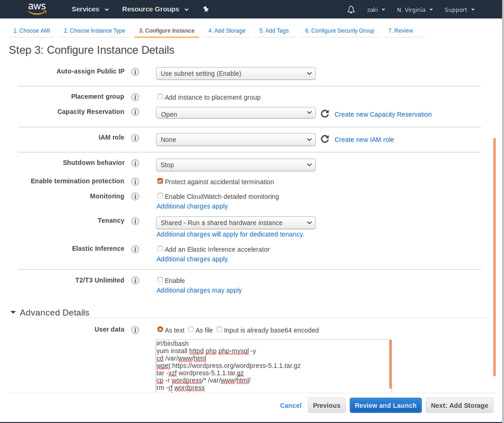
Task: Open the Tenancy dropdown
Action: [x=235, y=223]
